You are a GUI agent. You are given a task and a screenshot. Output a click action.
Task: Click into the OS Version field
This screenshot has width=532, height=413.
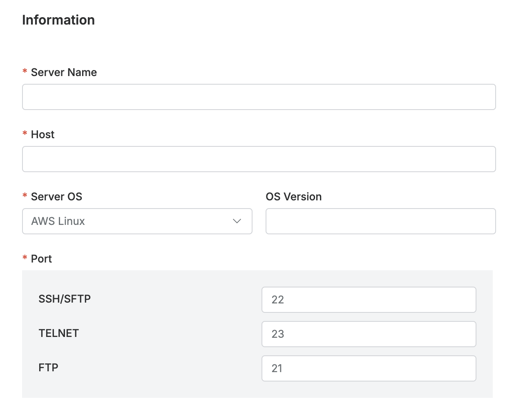pos(380,221)
